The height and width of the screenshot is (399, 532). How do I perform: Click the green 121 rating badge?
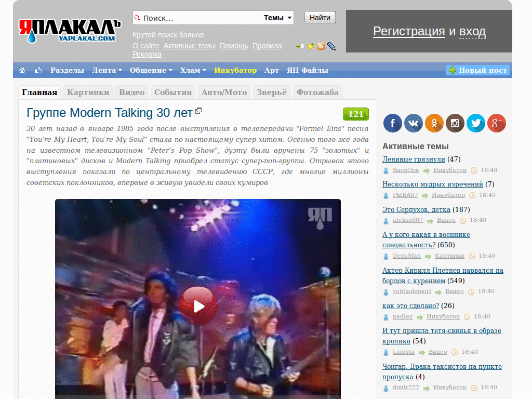click(355, 114)
